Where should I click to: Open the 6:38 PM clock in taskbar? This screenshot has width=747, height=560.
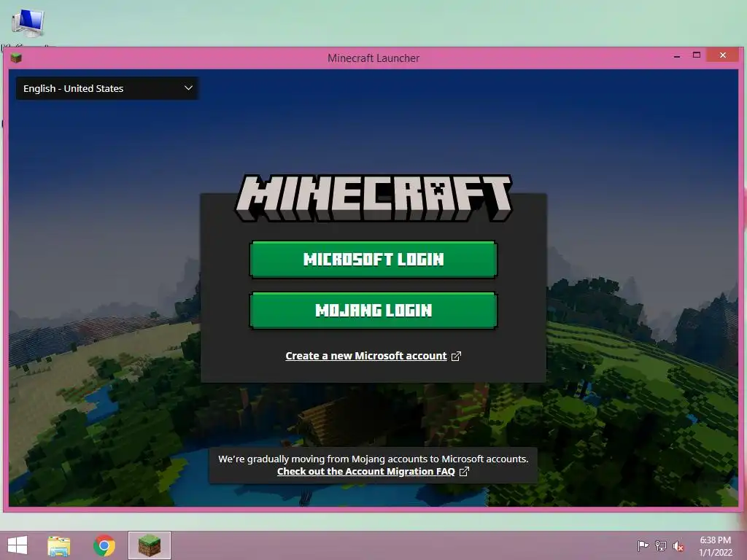(x=715, y=546)
